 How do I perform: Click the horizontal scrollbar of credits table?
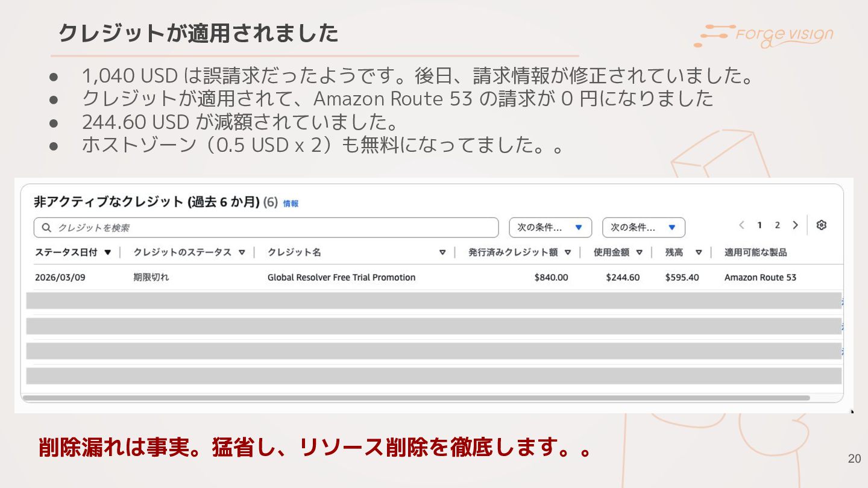(416, 398)
